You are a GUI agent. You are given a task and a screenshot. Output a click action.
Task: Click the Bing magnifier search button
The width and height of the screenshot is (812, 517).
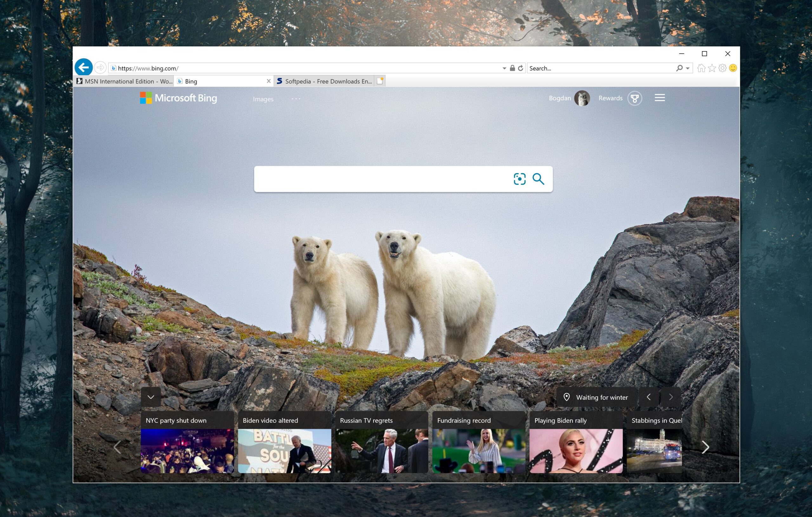pyautogui.click(x=538, y=179)
